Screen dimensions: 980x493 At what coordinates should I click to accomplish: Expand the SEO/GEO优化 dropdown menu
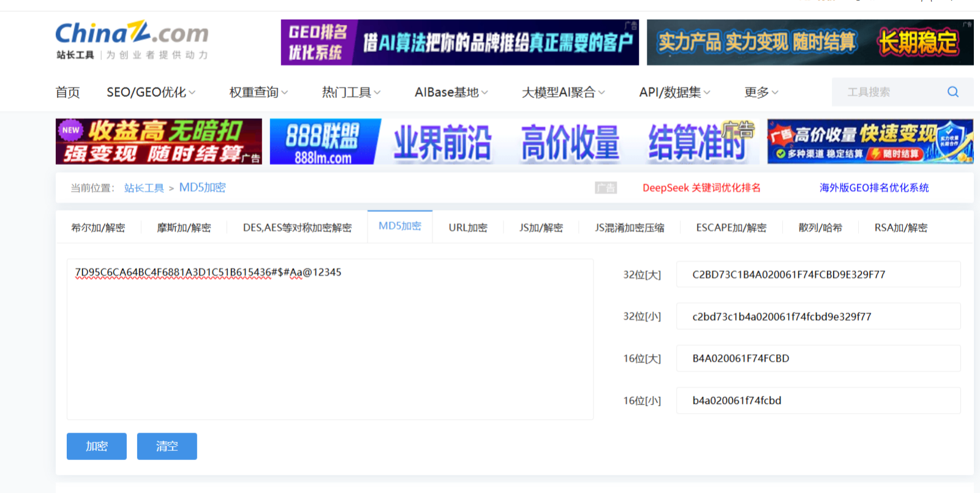[x=151, y=92]
